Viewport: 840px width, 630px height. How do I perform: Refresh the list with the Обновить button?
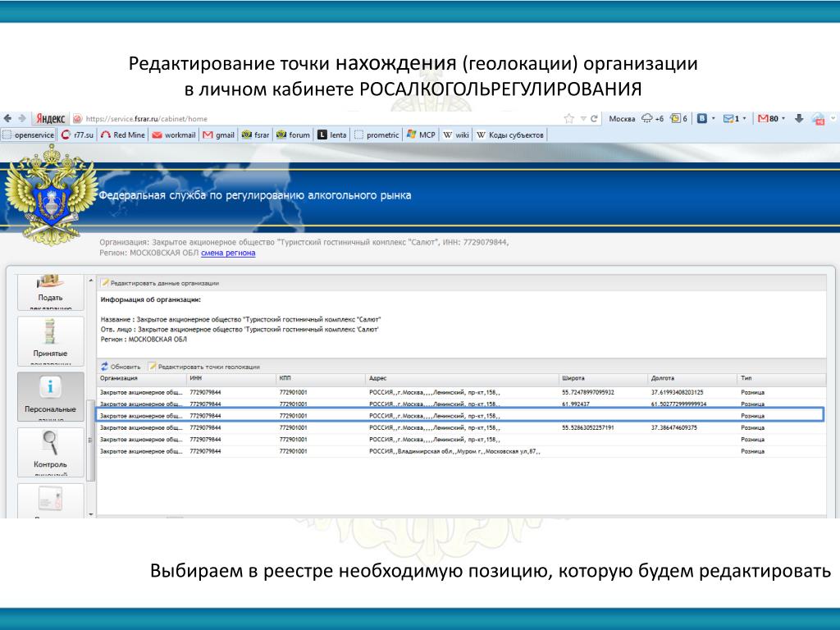tap(121, 367)
